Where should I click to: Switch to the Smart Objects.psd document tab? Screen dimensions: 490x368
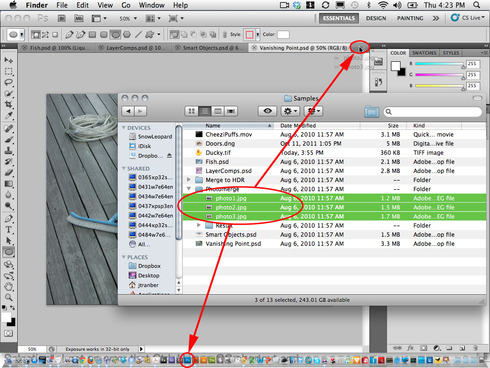click(x=211, y=48)
